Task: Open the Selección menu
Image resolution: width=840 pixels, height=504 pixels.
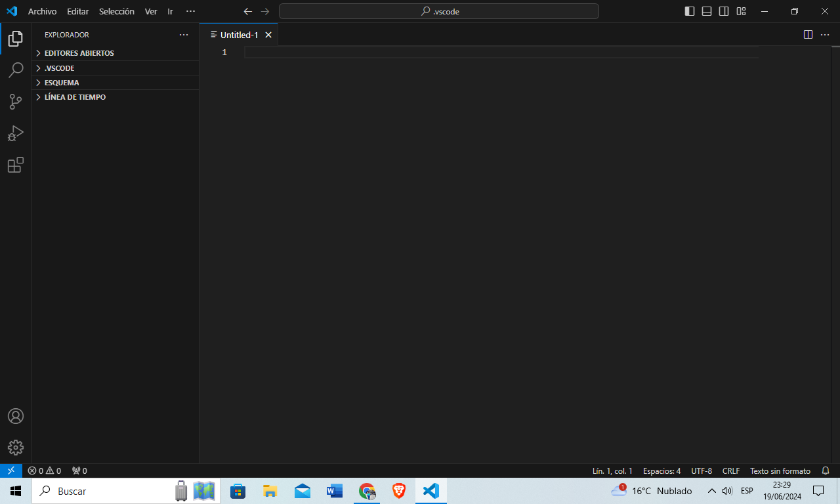Action: click(x=117, y=11)
